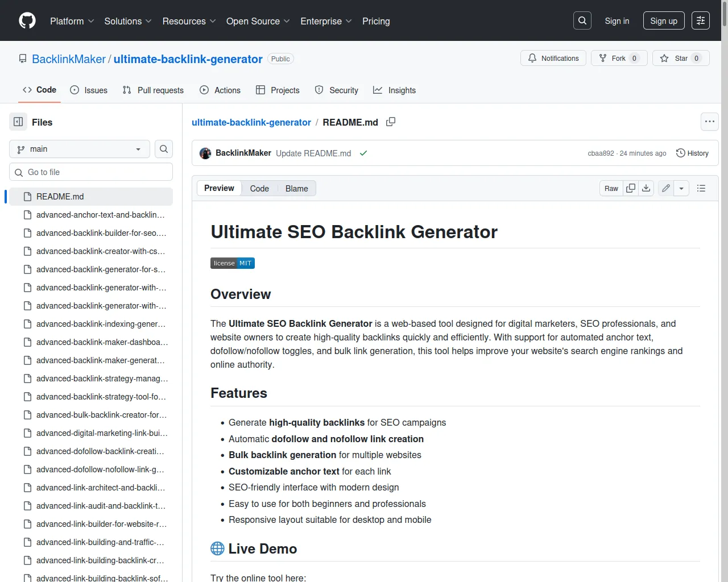Expand the Platform menu
This screenshot has width=728, height=582.
point(72,21)
